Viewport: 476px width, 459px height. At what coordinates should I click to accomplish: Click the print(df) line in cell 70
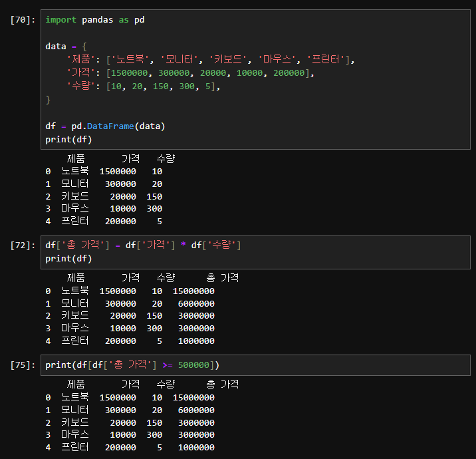[68, 140]
